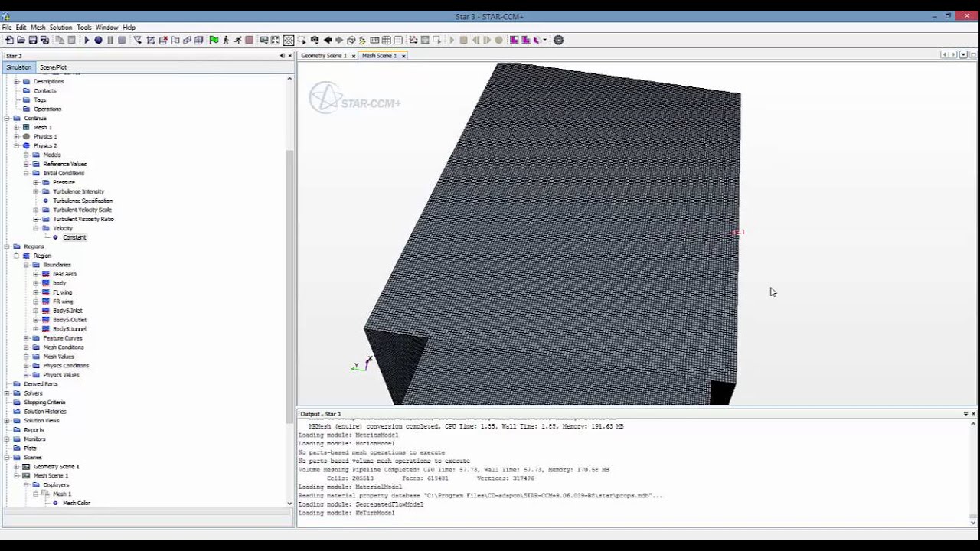980x551 pixels.
Task: Collapse the Continua tree node
Action: pos(7,118)
